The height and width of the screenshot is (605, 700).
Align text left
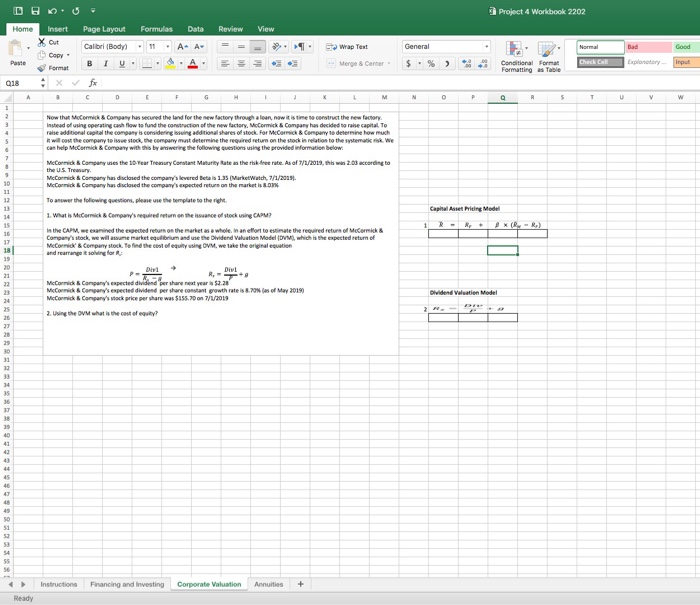(x=225, y=63)
